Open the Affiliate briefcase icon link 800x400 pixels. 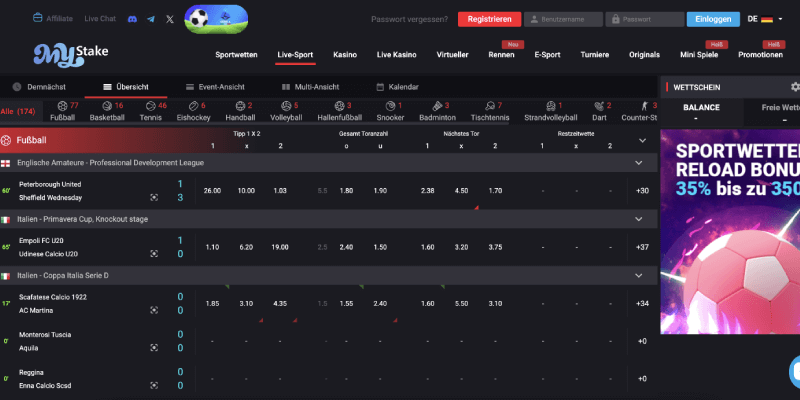38,18
